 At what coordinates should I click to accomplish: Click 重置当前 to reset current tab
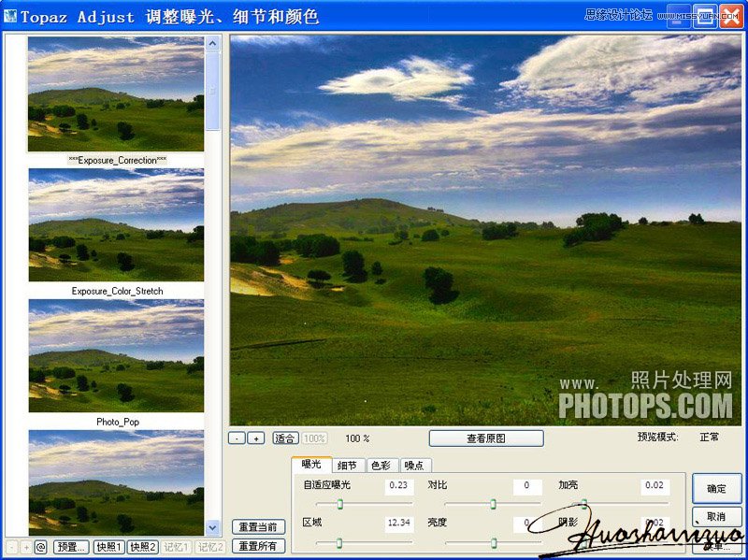pos(258,526)
